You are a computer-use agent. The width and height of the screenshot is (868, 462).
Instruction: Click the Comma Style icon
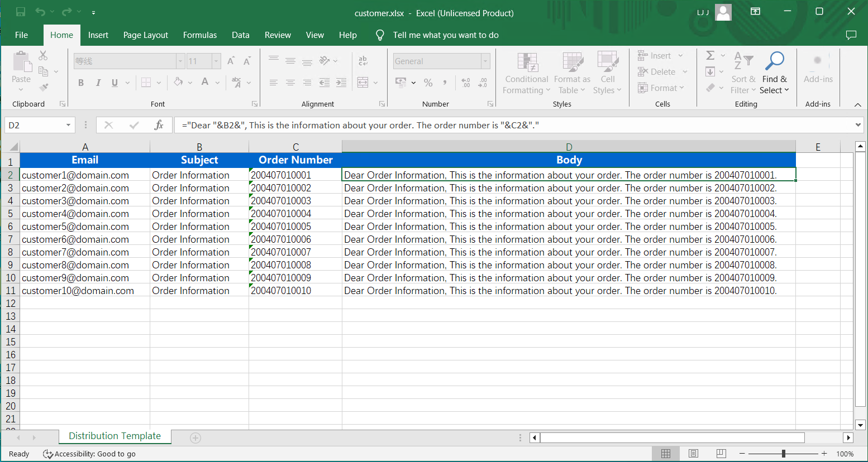point(445,83)
